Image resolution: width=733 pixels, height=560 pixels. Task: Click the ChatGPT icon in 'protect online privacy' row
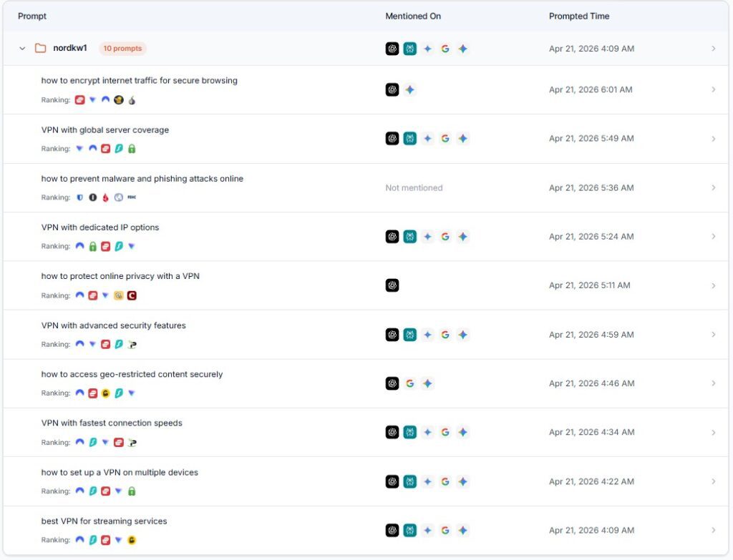tap(392, 285)
